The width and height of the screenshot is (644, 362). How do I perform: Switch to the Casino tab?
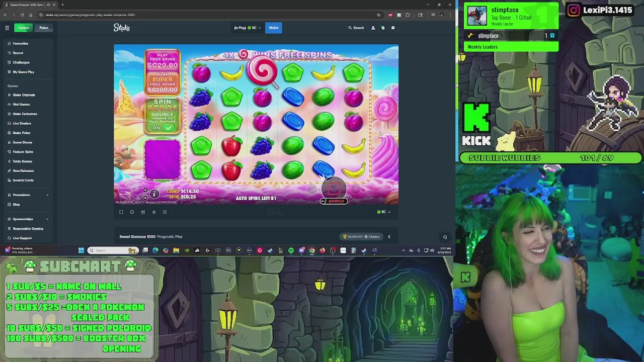click(x=24, y=28)
